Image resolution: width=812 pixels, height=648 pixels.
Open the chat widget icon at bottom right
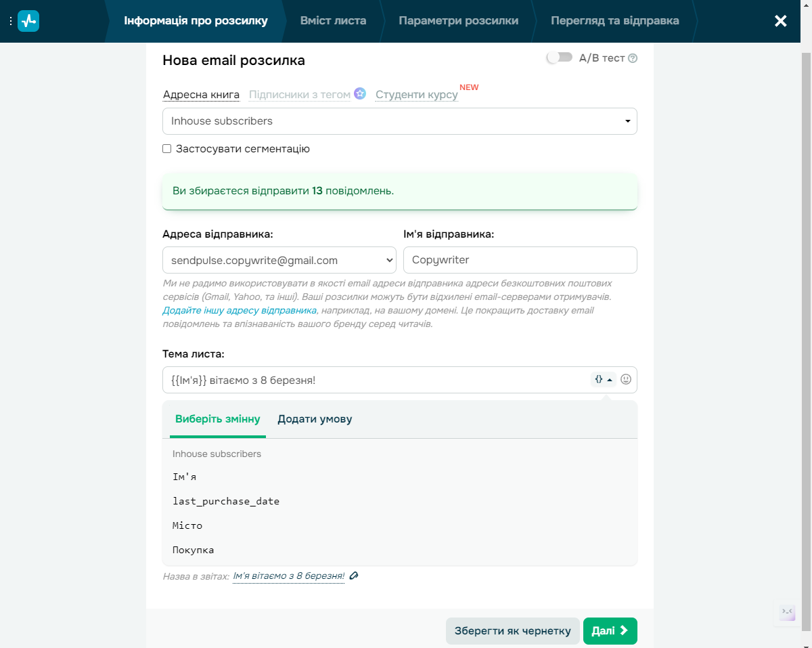click(x=787, y=612)
